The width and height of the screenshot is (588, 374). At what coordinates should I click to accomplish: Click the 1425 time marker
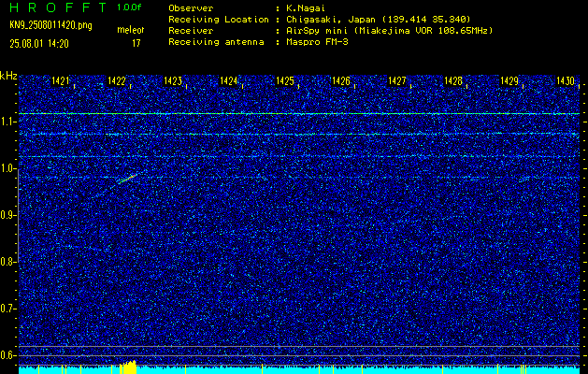(x=285, y=80)
